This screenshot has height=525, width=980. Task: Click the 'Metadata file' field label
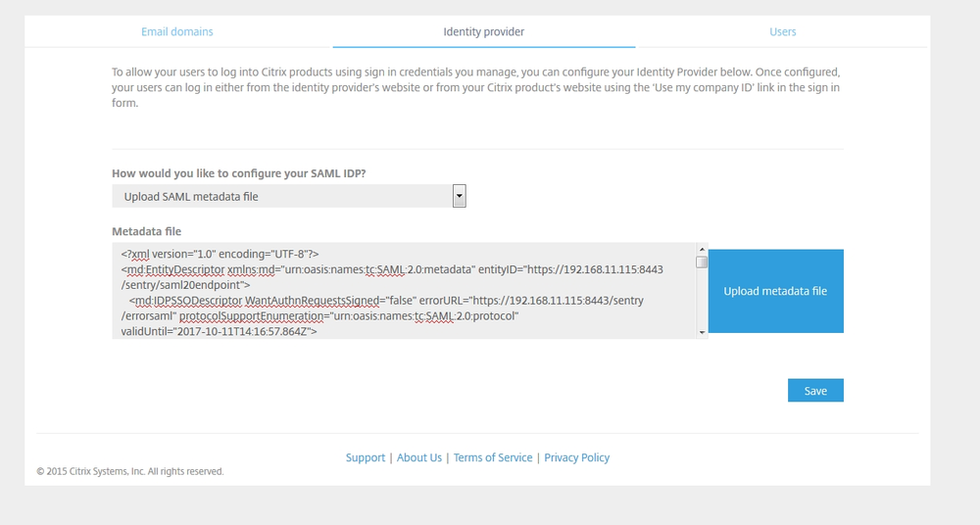146,231
